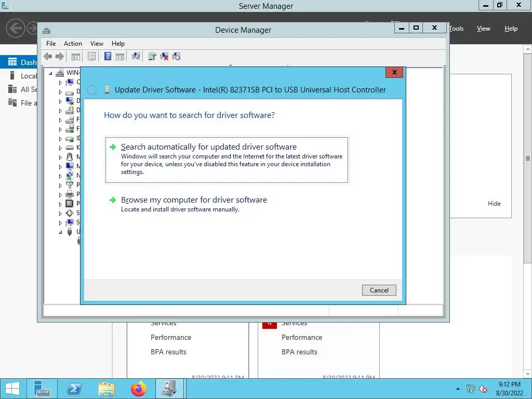Expand the printer category tree node
The width and height of the screenshot is (532, 399).
(60, 195)
